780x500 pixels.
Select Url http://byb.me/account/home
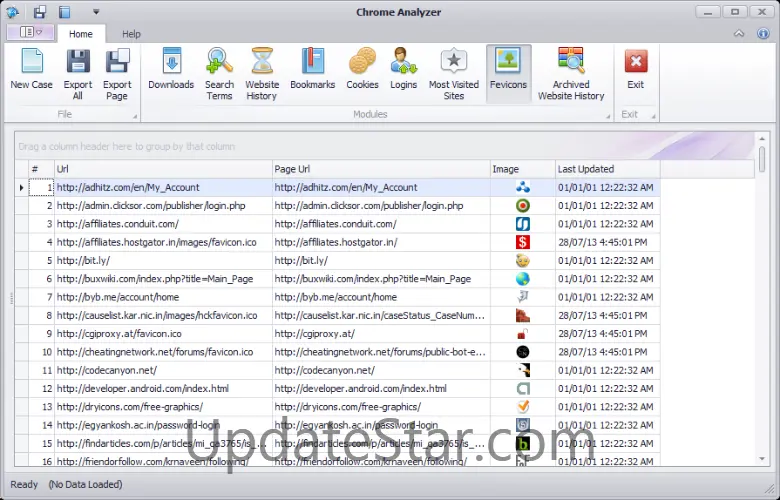pyautogui.click(x=163, y=297)
